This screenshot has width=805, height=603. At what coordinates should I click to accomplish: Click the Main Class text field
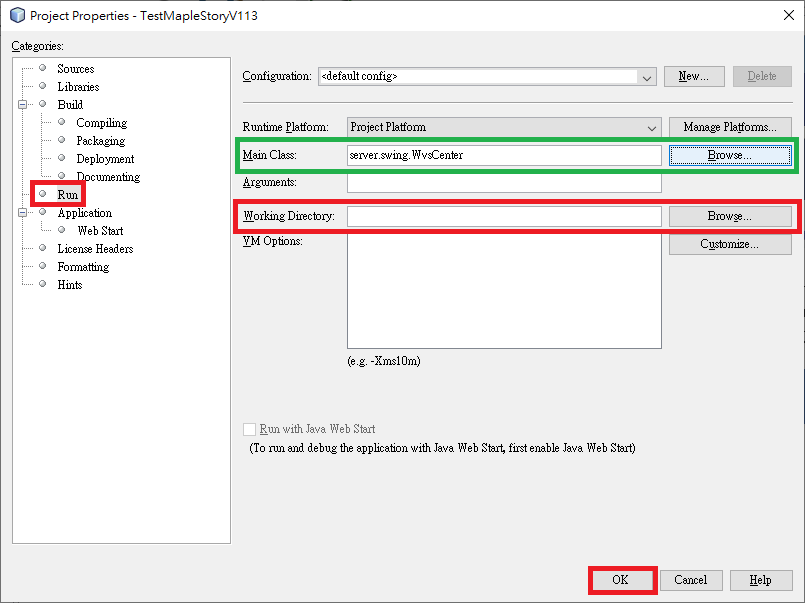[x=504, y=155]
